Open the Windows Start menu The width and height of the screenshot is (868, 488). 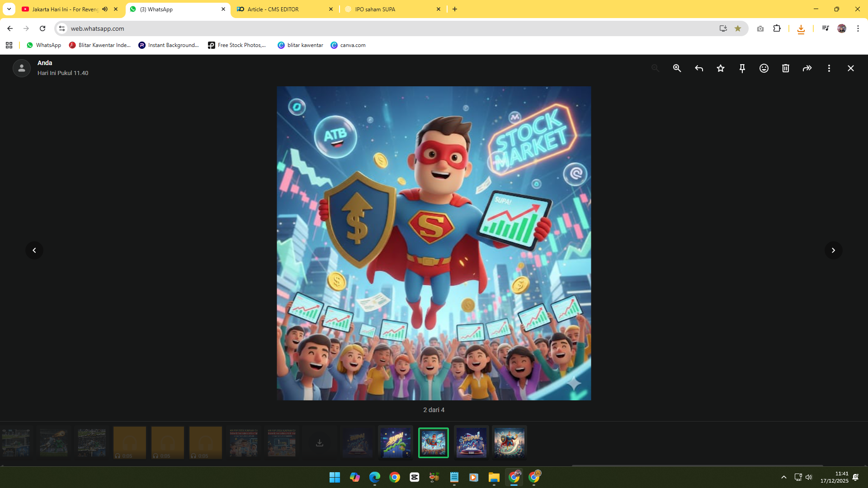pyautogui.click(x=335, y=477)
